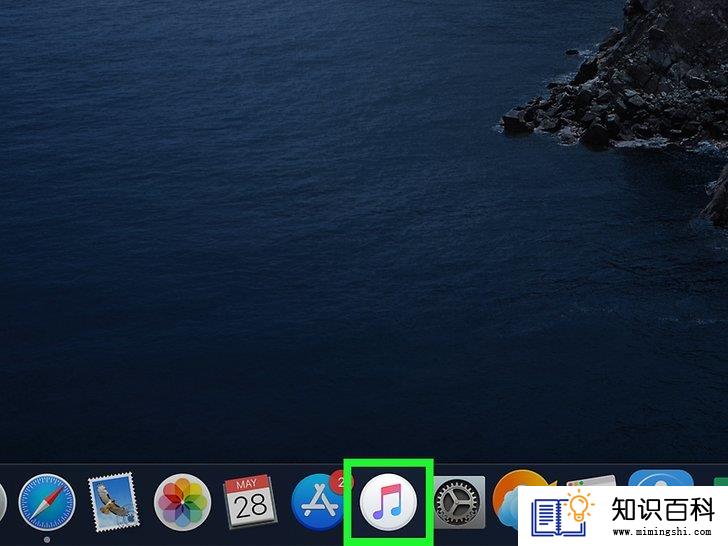Image resolution: width=728 pixels, height=546 pixels.
Task: Open Safari from the Dock
Action: (x=46, y=502)
